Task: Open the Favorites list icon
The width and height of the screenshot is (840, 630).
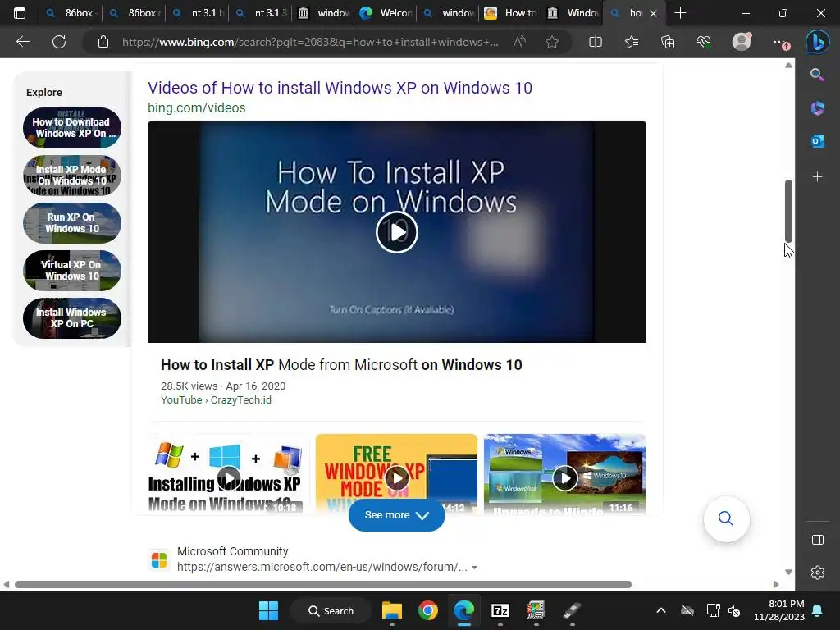Action: (x=632, y=42)
